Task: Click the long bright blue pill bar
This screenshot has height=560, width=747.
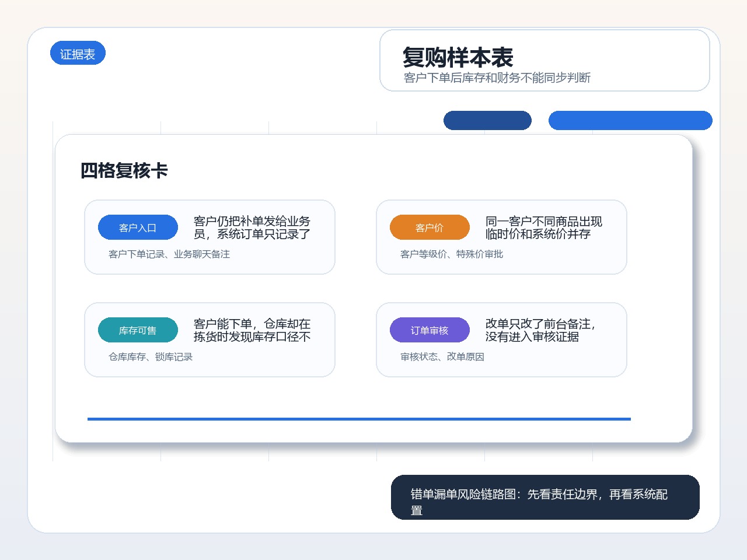Action: coord(630,120)
